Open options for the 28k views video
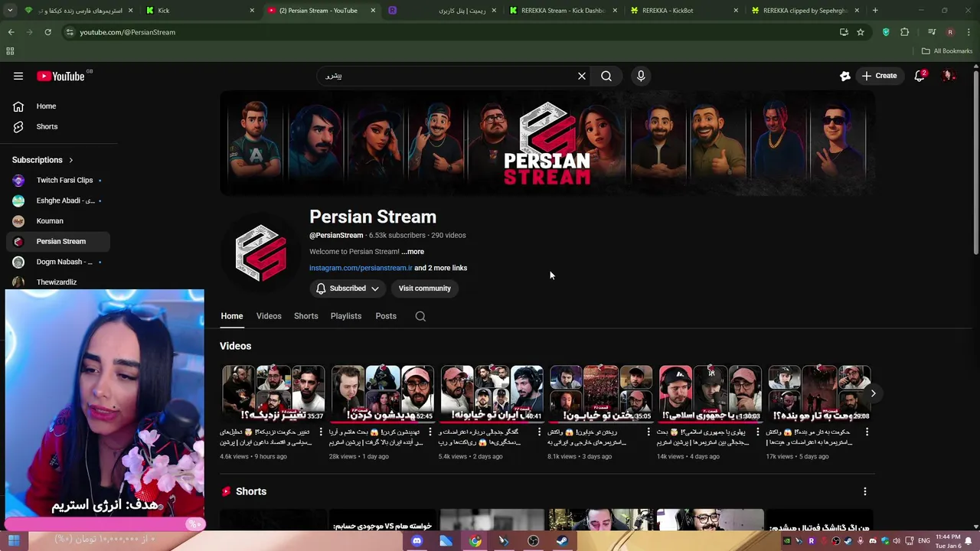Viewport: 980px width, 551px height. [x=430, y=432]
